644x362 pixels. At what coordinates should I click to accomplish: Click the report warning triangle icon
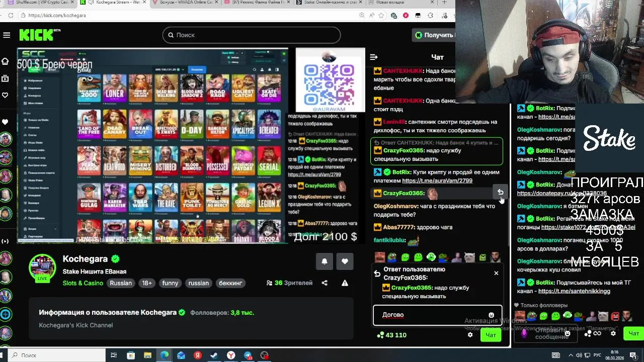tap(345, 283)
